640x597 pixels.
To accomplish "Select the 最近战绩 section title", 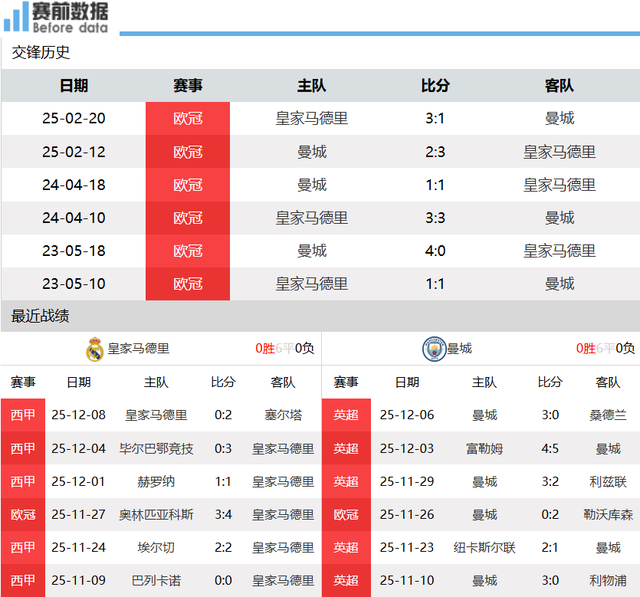I will point(40,316).
